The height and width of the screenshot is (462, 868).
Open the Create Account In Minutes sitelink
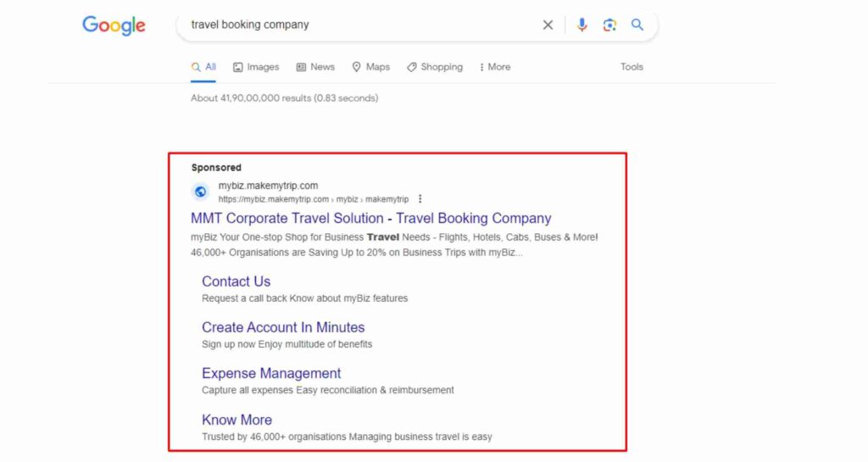[x=283, y=327]
